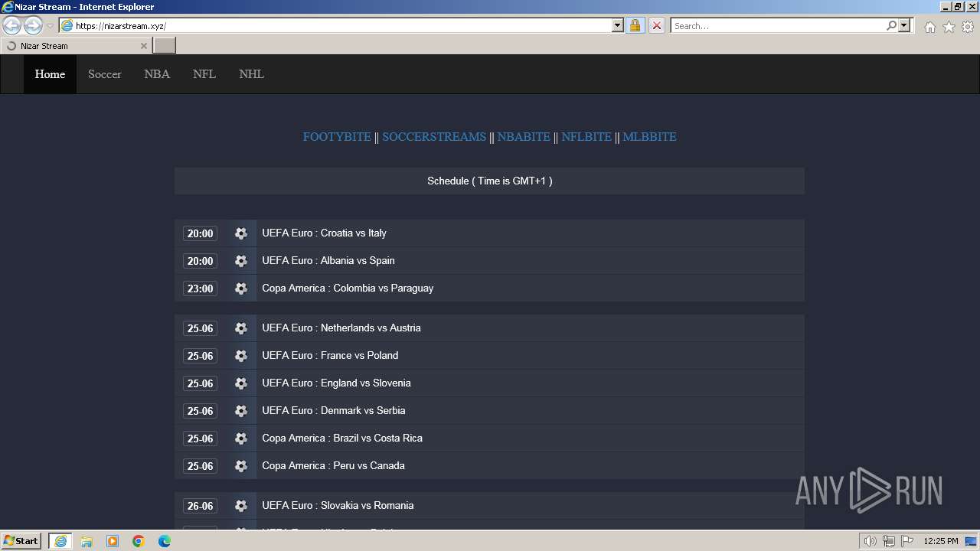This screenshot has height=551, width=980.
Task: Click the soccer ball icon for Colombia vs Paraguay
Action: coord(241,289)
